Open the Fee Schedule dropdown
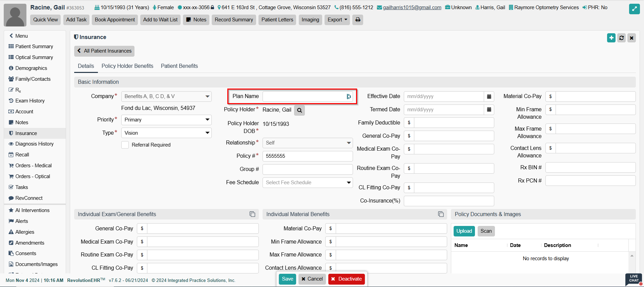644x287 pixels. (307, 183)
